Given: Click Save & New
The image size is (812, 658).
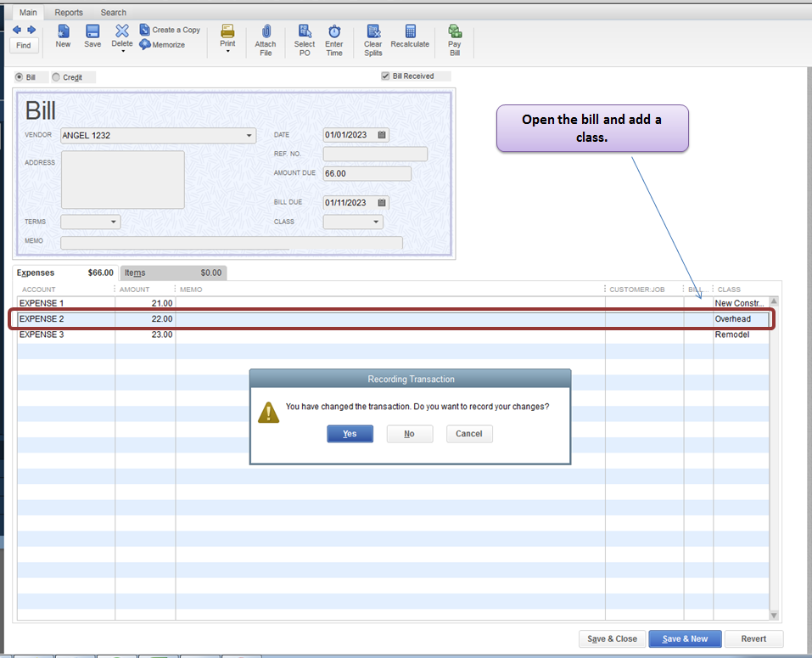Looking at the screenshot, I should (x=685, y=638).
